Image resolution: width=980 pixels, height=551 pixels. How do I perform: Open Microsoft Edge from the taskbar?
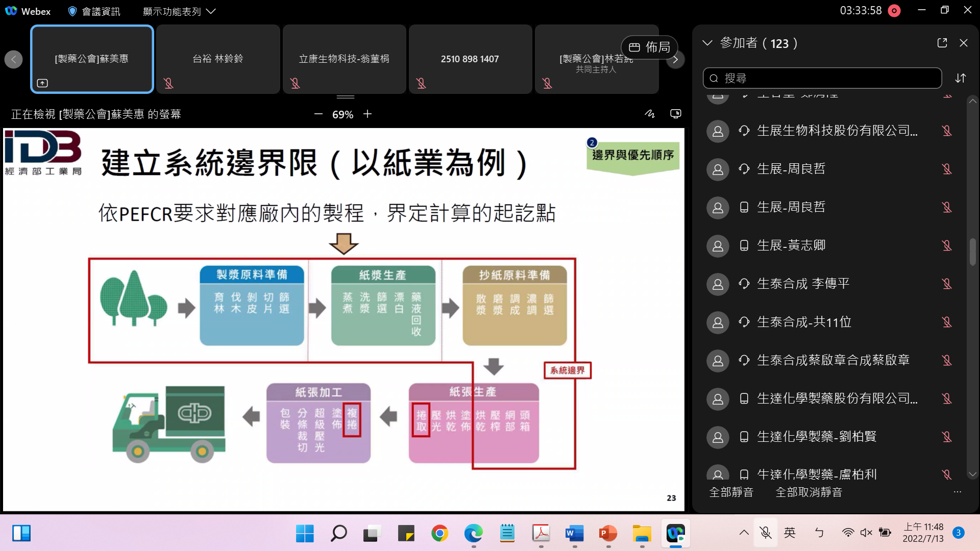pyautogui.click(x=473, y=534)
